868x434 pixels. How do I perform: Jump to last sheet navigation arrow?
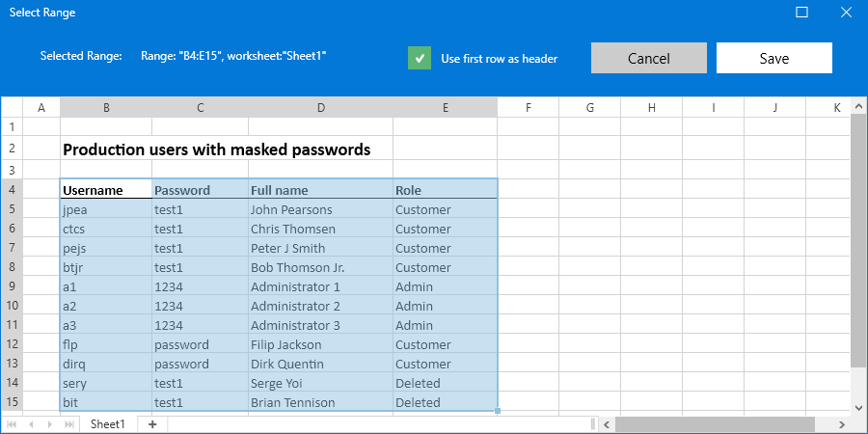[x=68, y=424]
